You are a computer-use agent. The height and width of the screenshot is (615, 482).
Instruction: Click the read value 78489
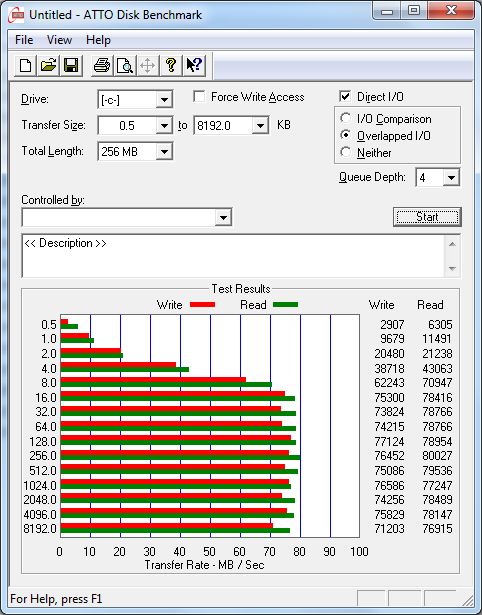pos(437,500)
